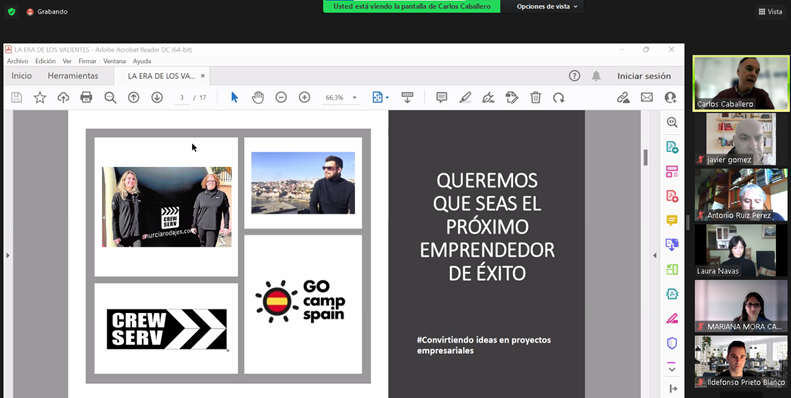791x398 pixels.
Task: Add a comment with the speech bubble icon
Action: [441, 97]
